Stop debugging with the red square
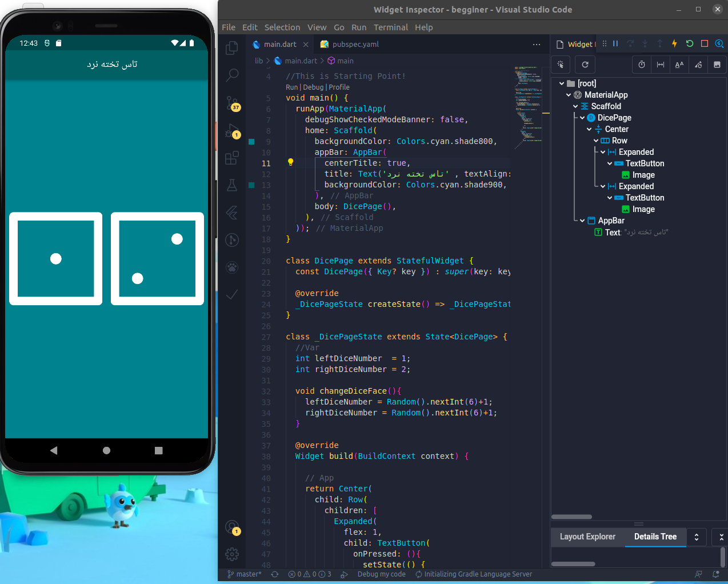Screen dimensions: 728x584 tap(705, 43)
